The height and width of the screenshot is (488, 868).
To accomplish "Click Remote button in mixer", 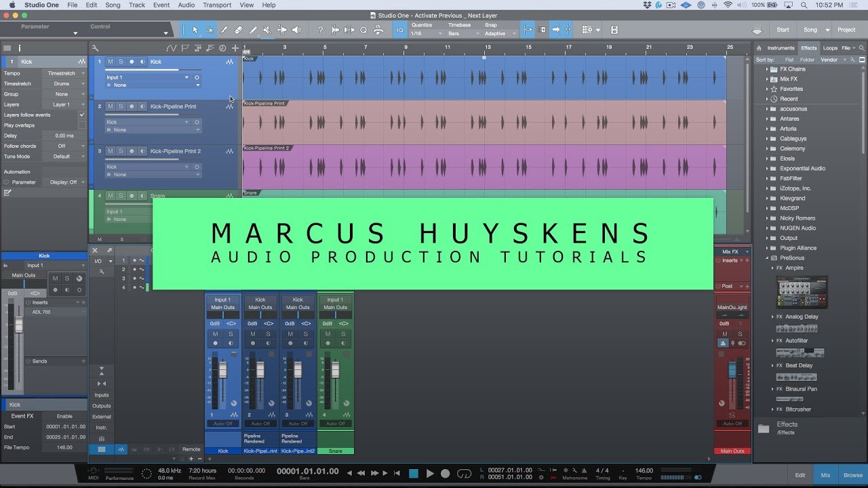I will [x=191, y=449].
